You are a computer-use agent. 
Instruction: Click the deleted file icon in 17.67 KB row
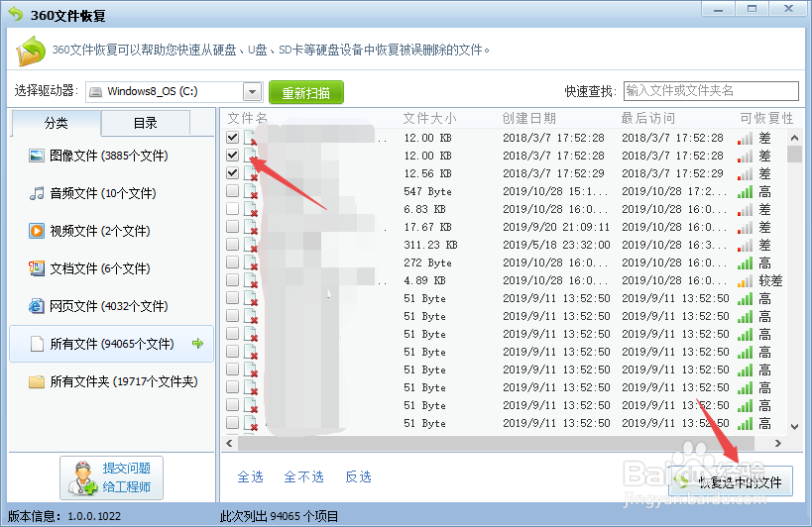click(x=251, y=227)
